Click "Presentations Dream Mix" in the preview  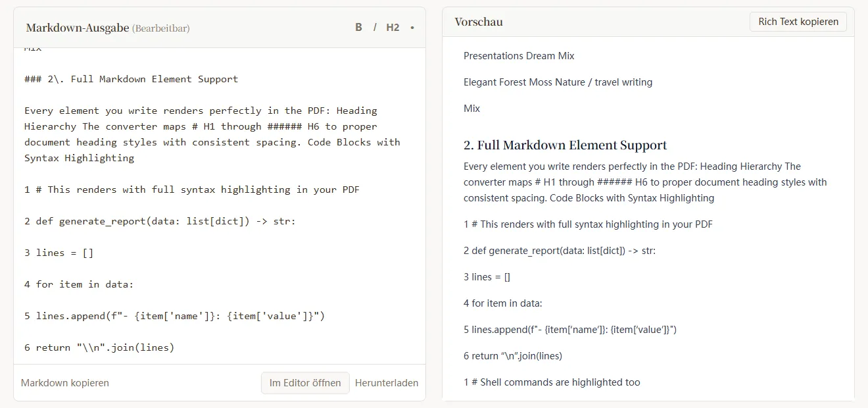click(x=519, y=56)
